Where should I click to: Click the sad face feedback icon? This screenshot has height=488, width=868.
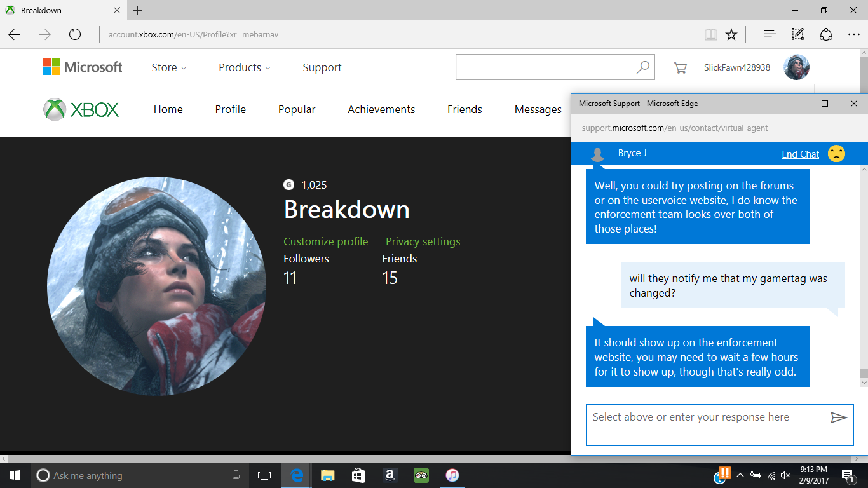click(836, 154)
